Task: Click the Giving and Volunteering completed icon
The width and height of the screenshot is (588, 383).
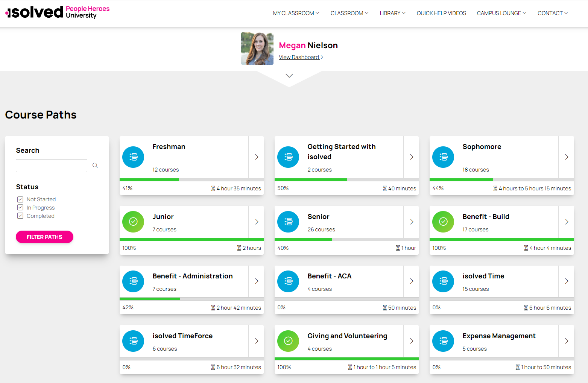Action: [288, 341]
